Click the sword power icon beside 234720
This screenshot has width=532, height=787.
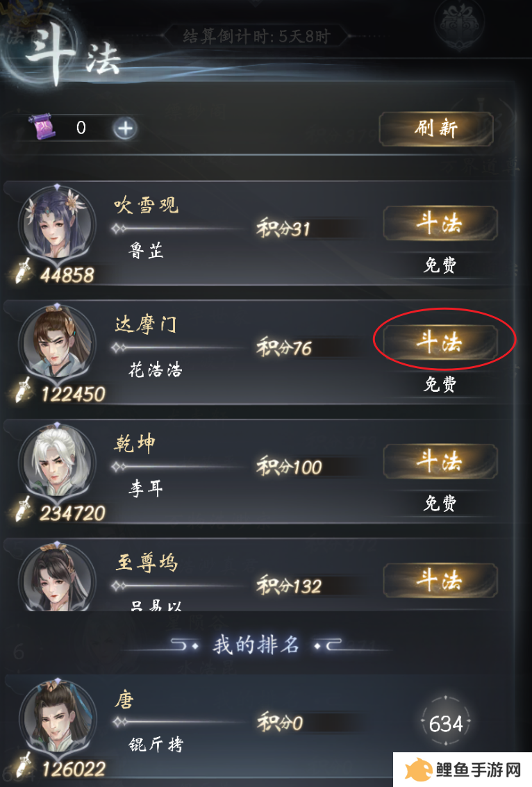tap(23, 509)
